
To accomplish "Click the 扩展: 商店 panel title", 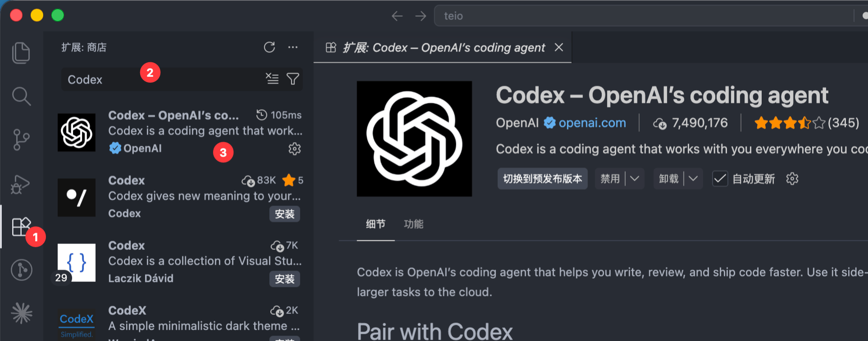I will [84, 47].
